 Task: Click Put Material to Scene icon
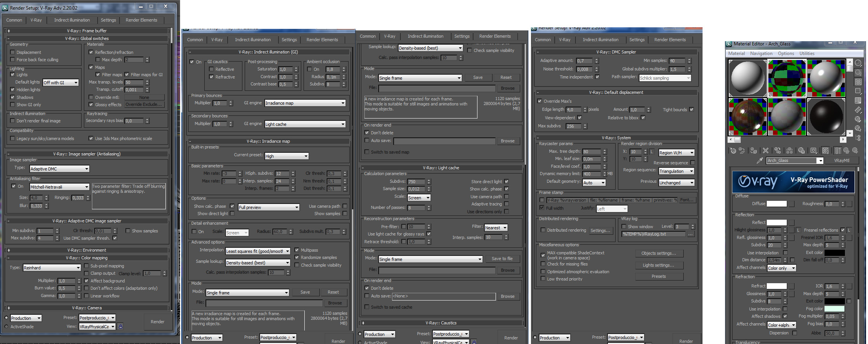(x=742, y=150)
